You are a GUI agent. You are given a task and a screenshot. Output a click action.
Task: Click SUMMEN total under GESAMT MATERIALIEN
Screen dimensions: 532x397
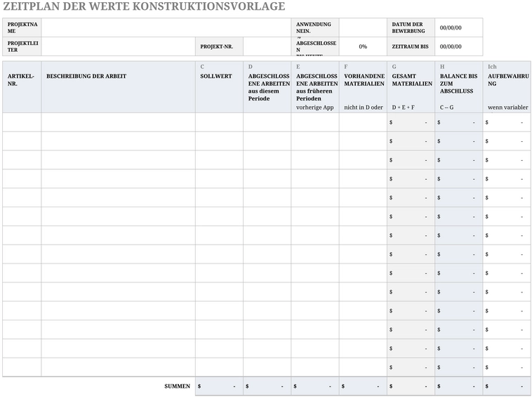(411, 386)
